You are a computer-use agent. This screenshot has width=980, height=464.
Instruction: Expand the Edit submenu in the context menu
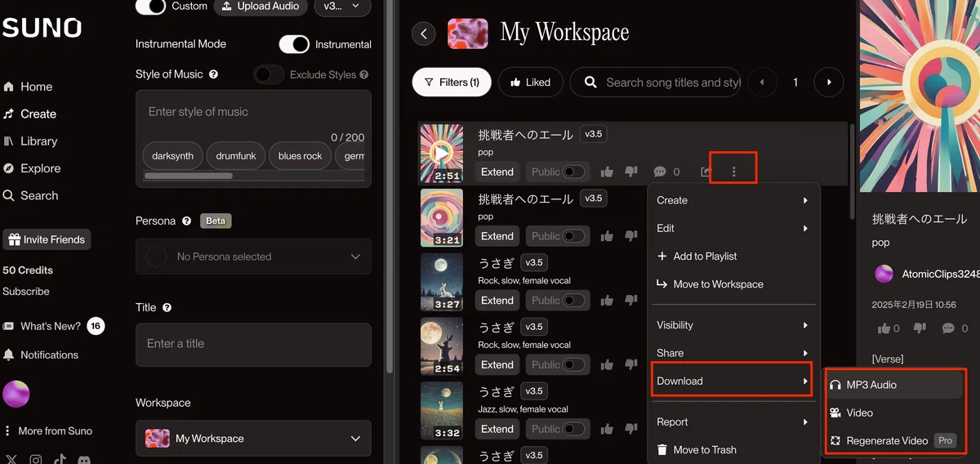[733, 228]
